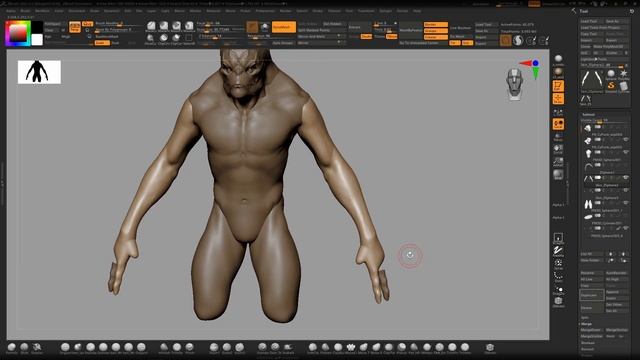The image size is (640, 360).
Task: Click the first masking cube icon in top shelf
Action: click(151, 26)
